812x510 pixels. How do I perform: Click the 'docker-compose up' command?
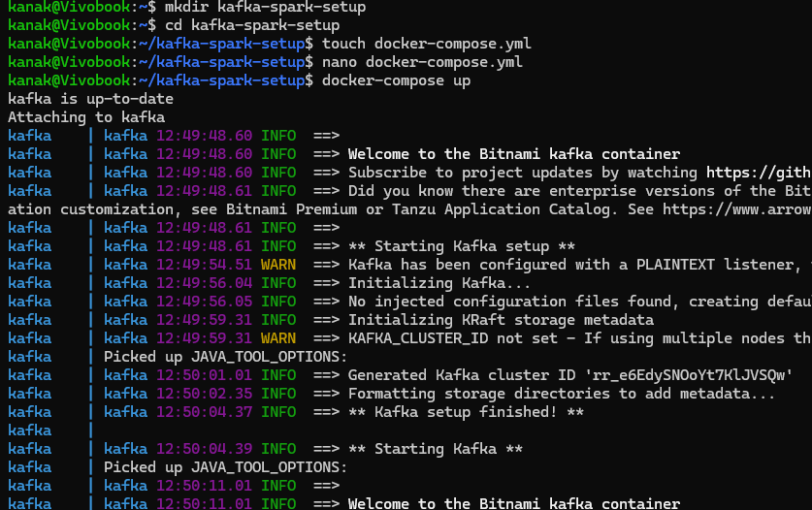(396, 80)
